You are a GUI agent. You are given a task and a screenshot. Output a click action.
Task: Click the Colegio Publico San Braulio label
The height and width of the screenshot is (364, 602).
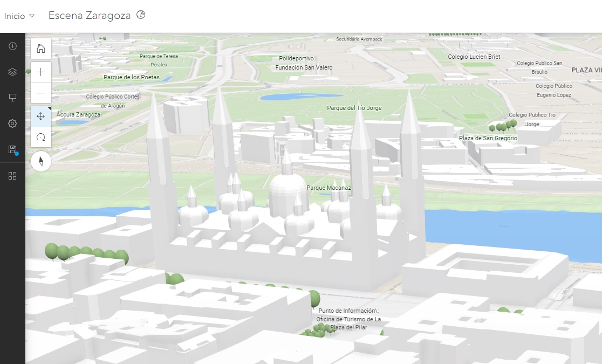click(539, 67)
